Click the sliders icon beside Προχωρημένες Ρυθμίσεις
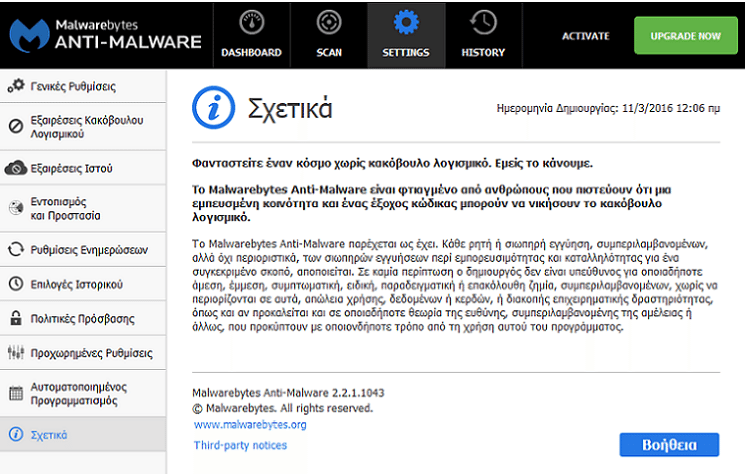The height and width of the screenshot is (474, 745). point(16,352)
